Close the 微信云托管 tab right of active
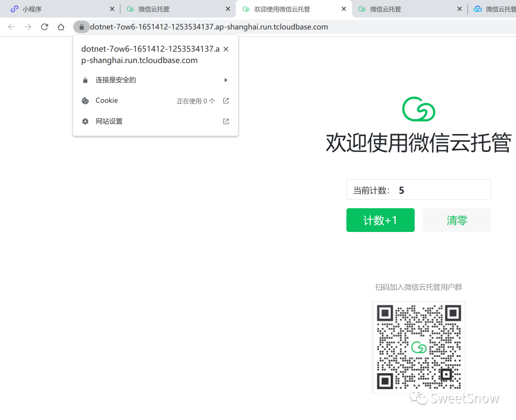 pyautogui.click(x=460, y=9)
